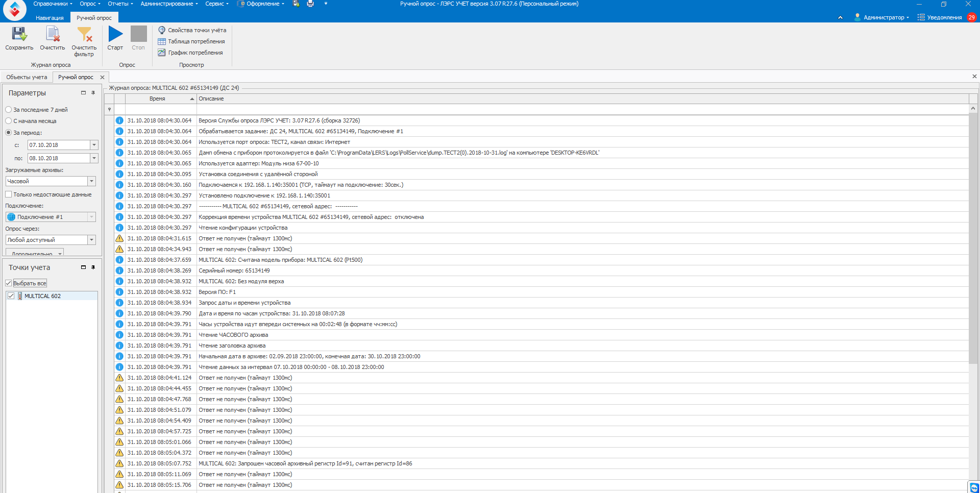The height and width of the screenshot is (493, 980).
Task: Open the Notifications (Уведомления) list
Action: click(x=940, y=17)
